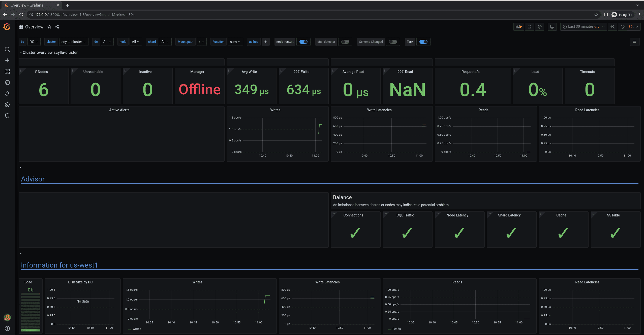Open the search dashboards icon in sidebar
Screen dimensions: 644x335
click(x=7, y=49)
